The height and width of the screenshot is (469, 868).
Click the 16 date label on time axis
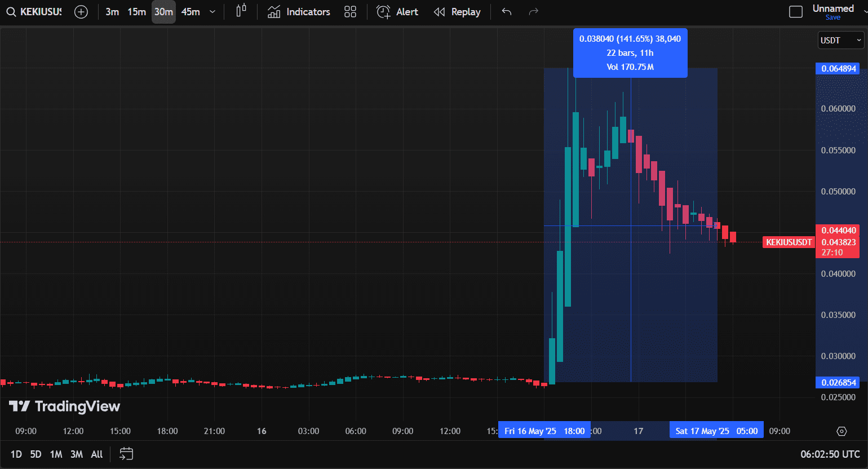click(x=262, y=431)
